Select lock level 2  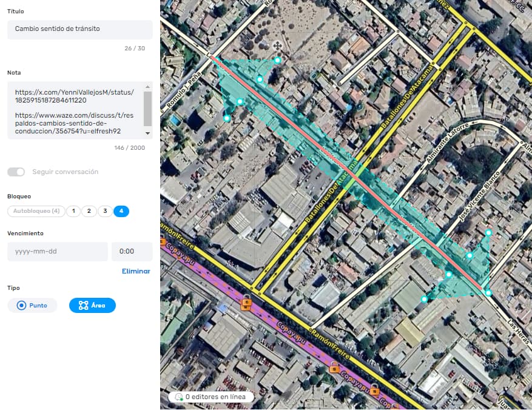tap(89, 211)
